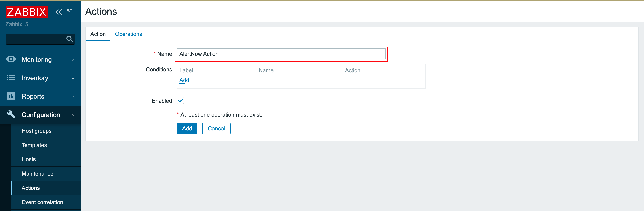Viewport: 644px width, 211px height.
Task: Click the Cancel button
Action: click(216, 128)
